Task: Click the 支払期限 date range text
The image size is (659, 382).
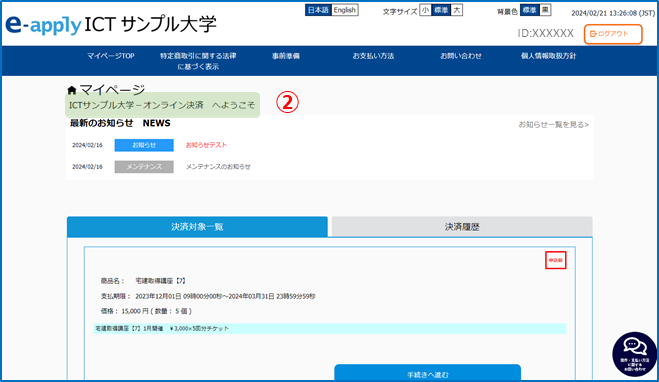Action: pos(208,296)
